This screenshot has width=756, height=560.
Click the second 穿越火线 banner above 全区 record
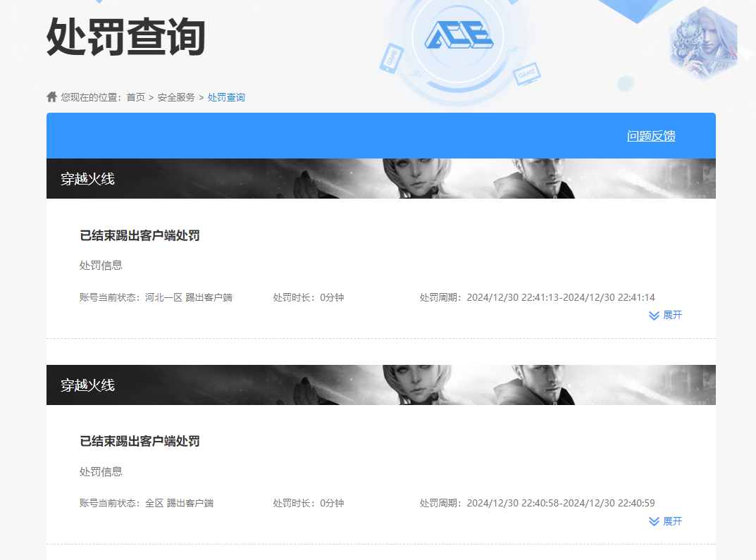pos(381,385)
